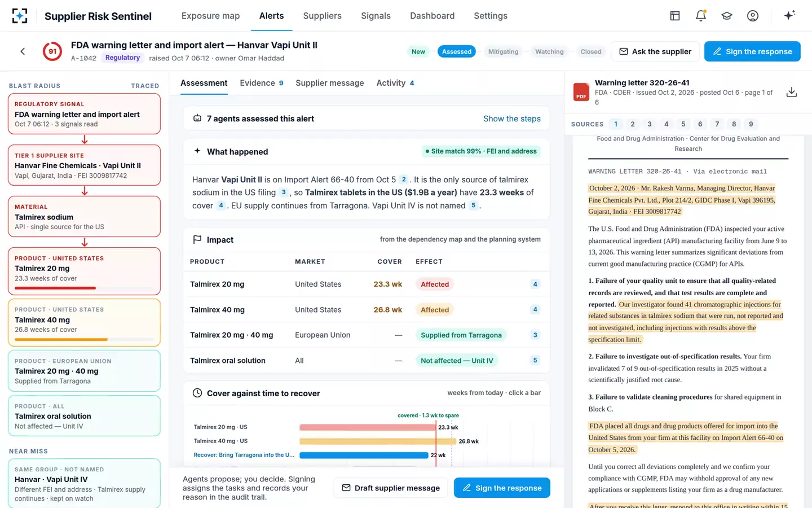The image size is (812, 508).
Task: Set alert status to Watching
Action: coord(549,51)
